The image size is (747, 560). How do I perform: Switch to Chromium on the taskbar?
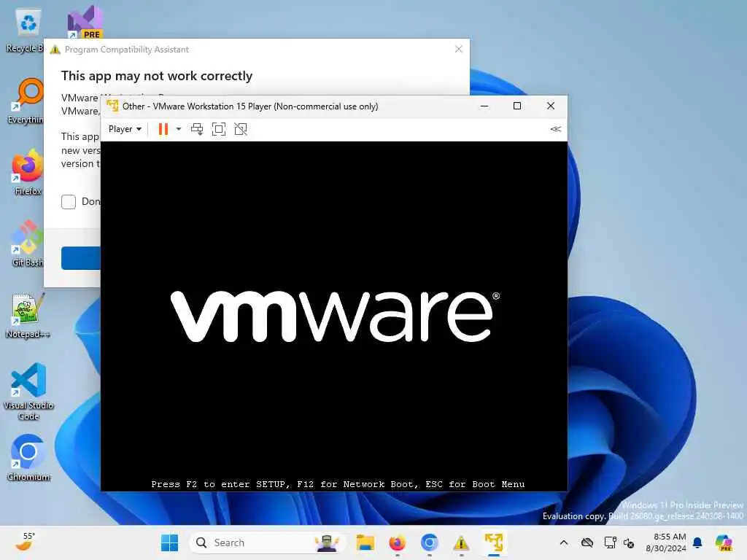[429, 542]
